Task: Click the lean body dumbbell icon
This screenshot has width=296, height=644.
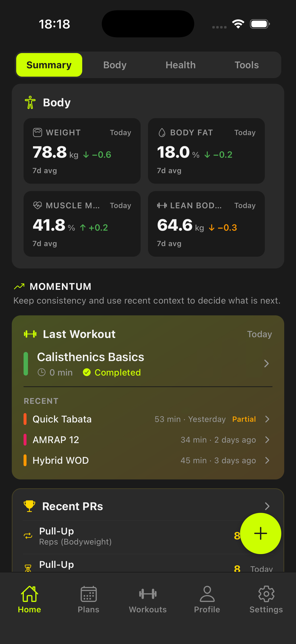Action: (162, 205)
